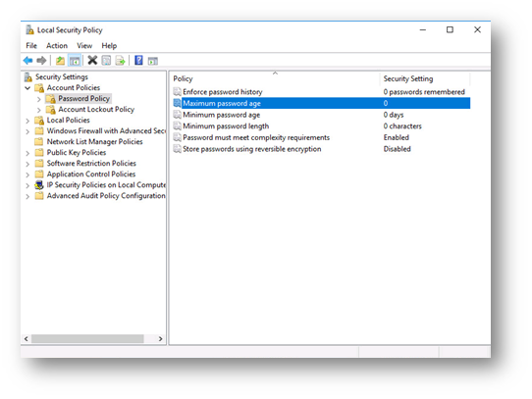Screen dimensions: 532x399
Task: Toggle the Show/Hide Console Tree icon
Action: [75, 61]
